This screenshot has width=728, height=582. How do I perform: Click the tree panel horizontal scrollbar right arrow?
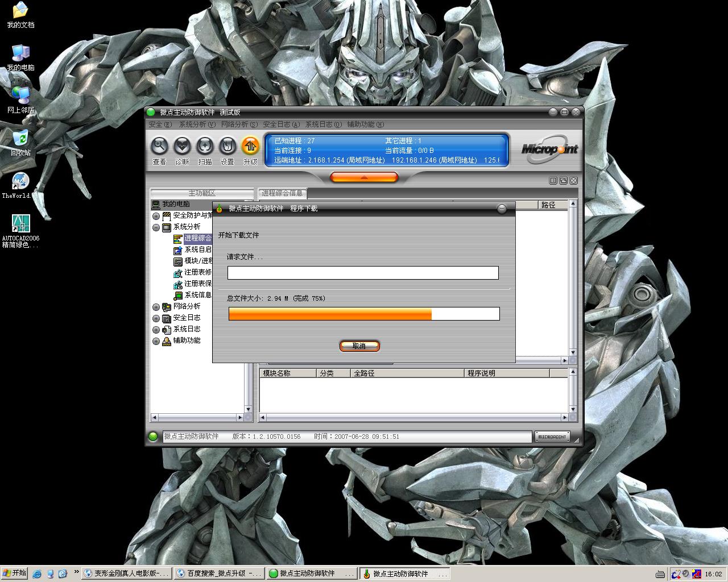point(240,417)
